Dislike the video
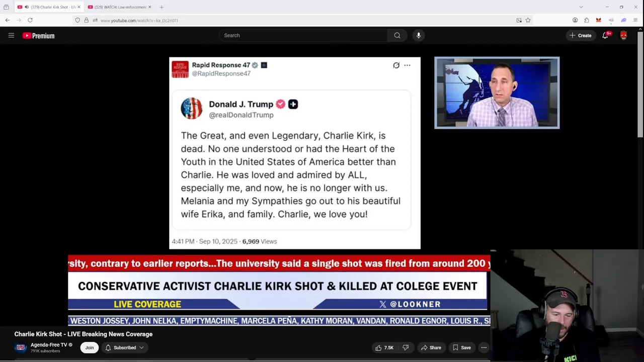This screenshot has height=362, width=644. (406, 347)
